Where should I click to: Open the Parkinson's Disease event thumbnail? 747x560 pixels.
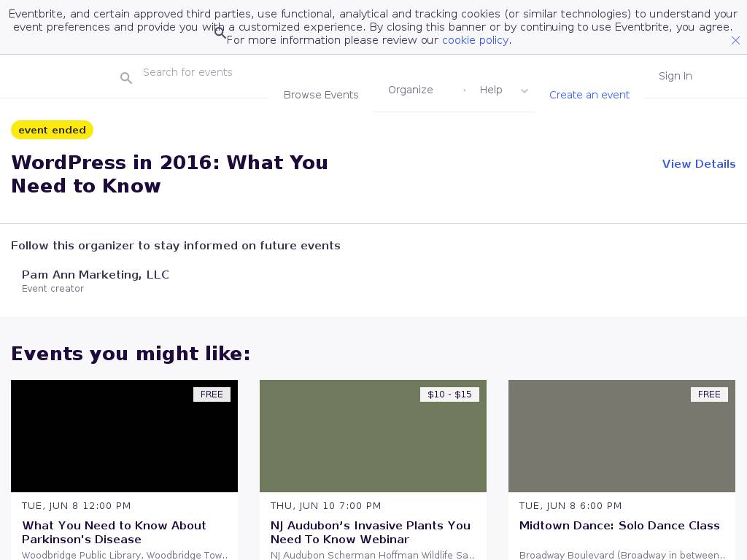tap(124, 436)
